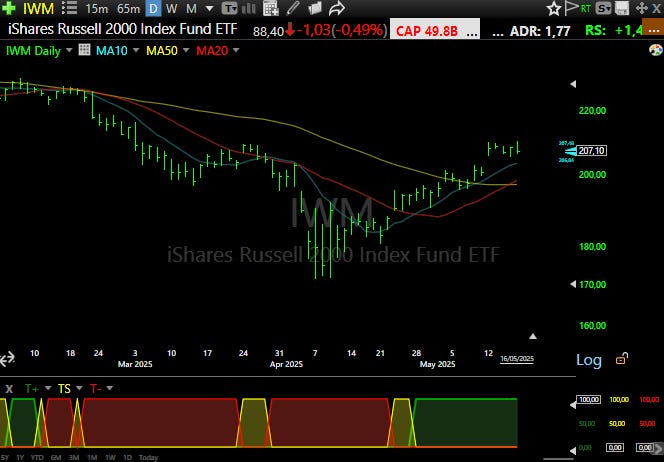Click the 170,00 scale triangle marker

(573, 284)
